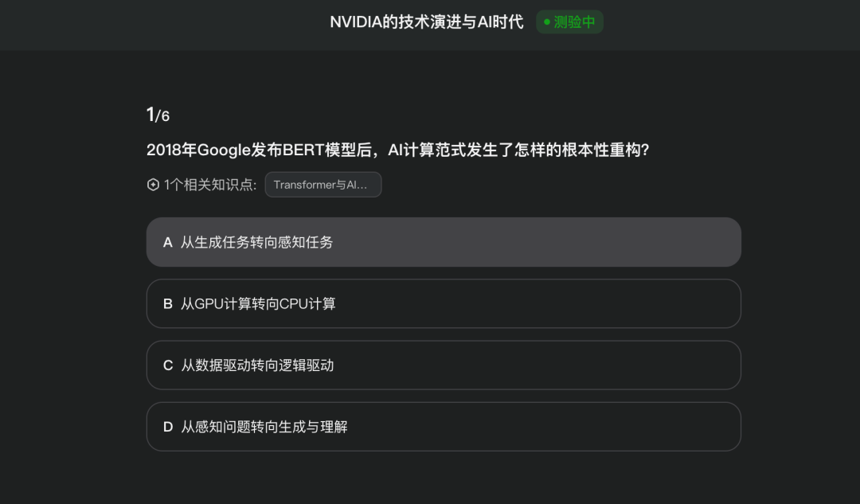Screen dimensions: 860x504
Task: Click the empty header bar left of title
Action: (x=159, y=24)
